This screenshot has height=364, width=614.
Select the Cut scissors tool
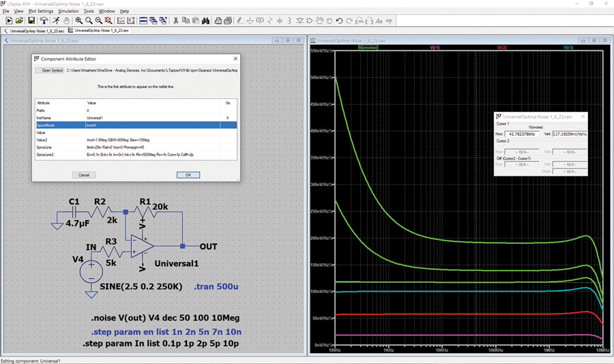point(175,20)
